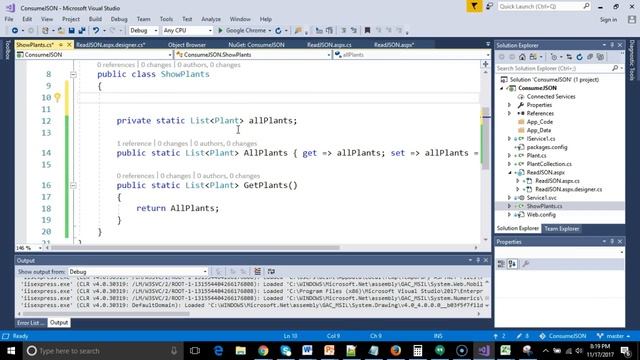The image size is (640, 360).
Task: Click the lightbulb quick actions icon on line 10
Action: (x=58, y=98)
